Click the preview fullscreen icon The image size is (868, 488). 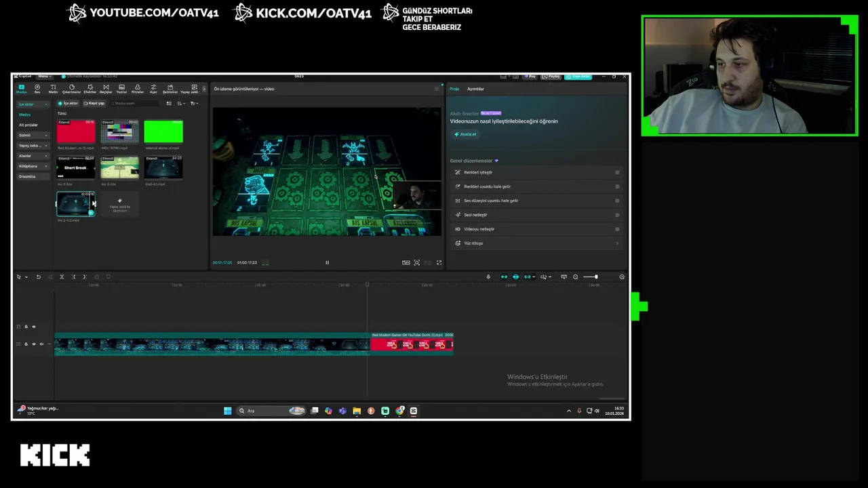[x=439, y=262]
